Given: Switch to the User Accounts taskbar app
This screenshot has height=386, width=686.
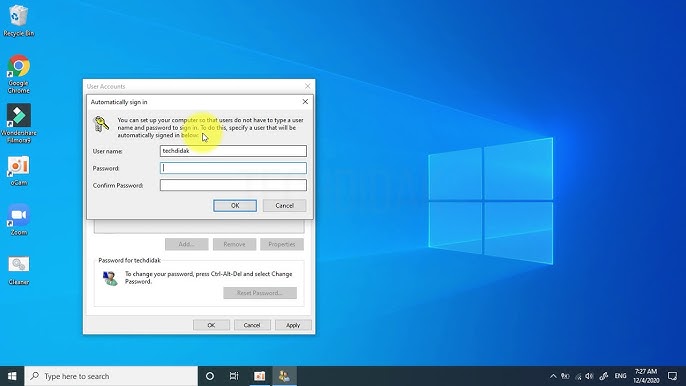Looking at the screenshot, I should 284,376.
